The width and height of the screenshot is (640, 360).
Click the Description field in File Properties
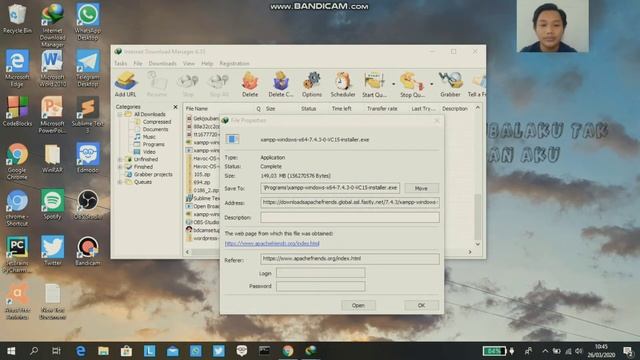point(350,217)
